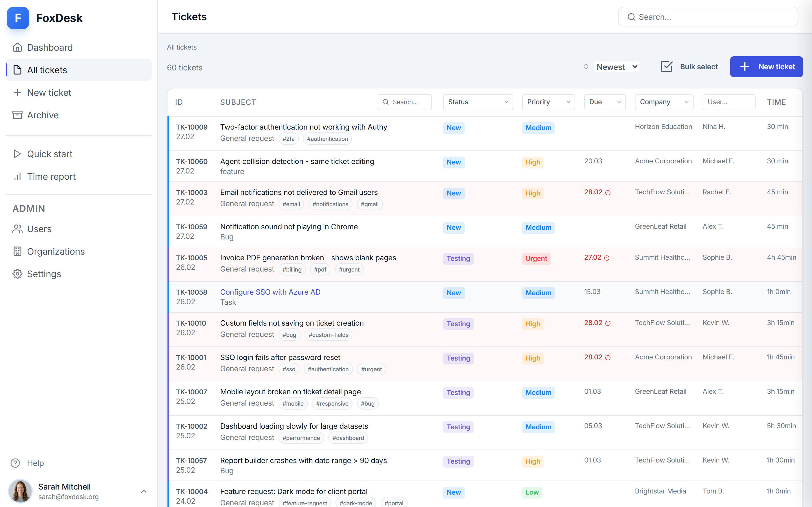Open the Priority filter dropdown

(548, 102)
